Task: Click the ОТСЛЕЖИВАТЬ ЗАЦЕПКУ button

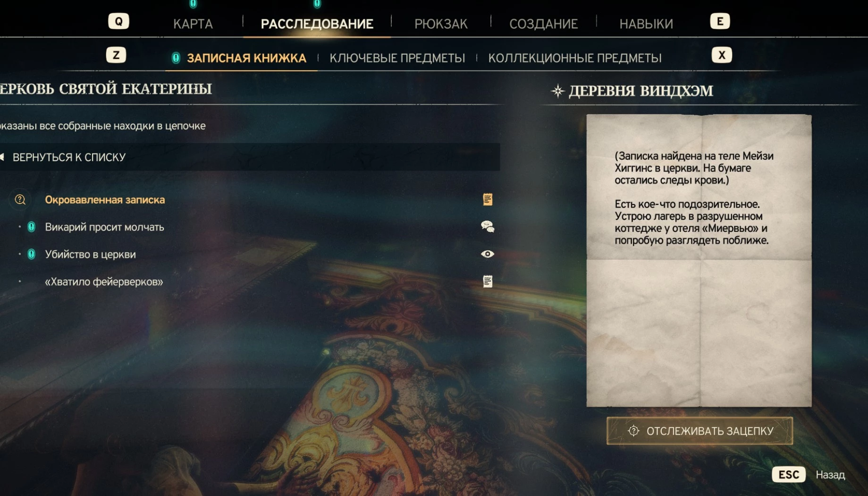Action: click(699, 431)
